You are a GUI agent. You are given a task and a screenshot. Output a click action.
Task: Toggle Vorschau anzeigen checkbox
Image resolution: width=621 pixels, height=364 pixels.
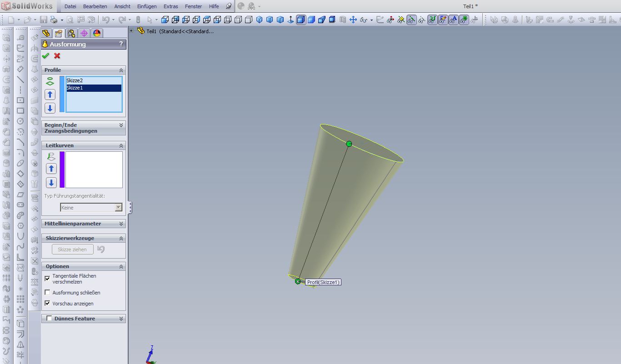[x=47, y=303]
